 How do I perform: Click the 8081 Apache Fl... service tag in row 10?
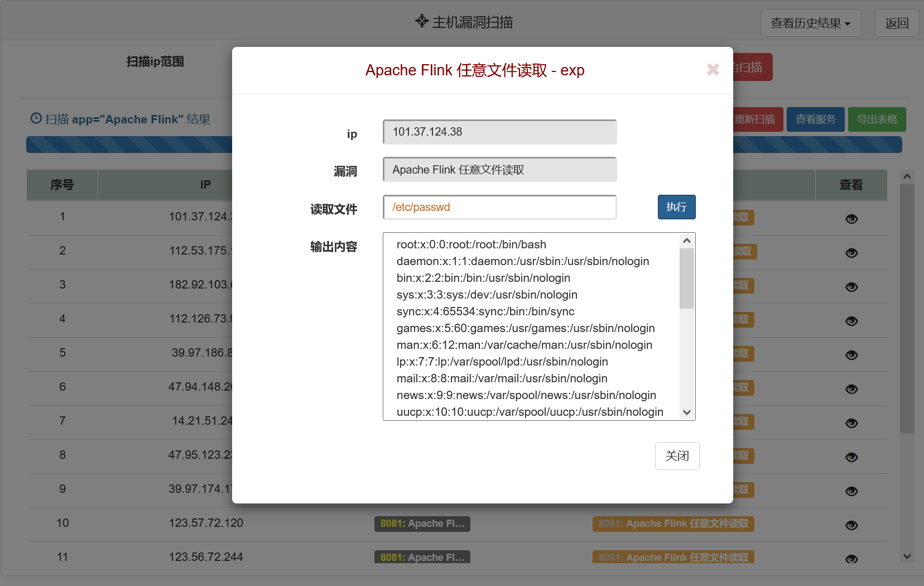tap(422, 523)
